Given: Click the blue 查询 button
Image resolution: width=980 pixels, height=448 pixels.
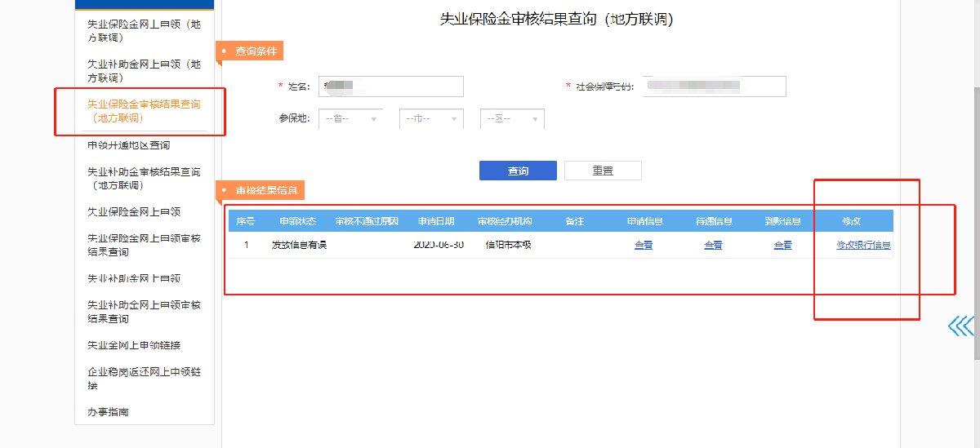Looking at the screenshot, I should click(x=518, y=171).
